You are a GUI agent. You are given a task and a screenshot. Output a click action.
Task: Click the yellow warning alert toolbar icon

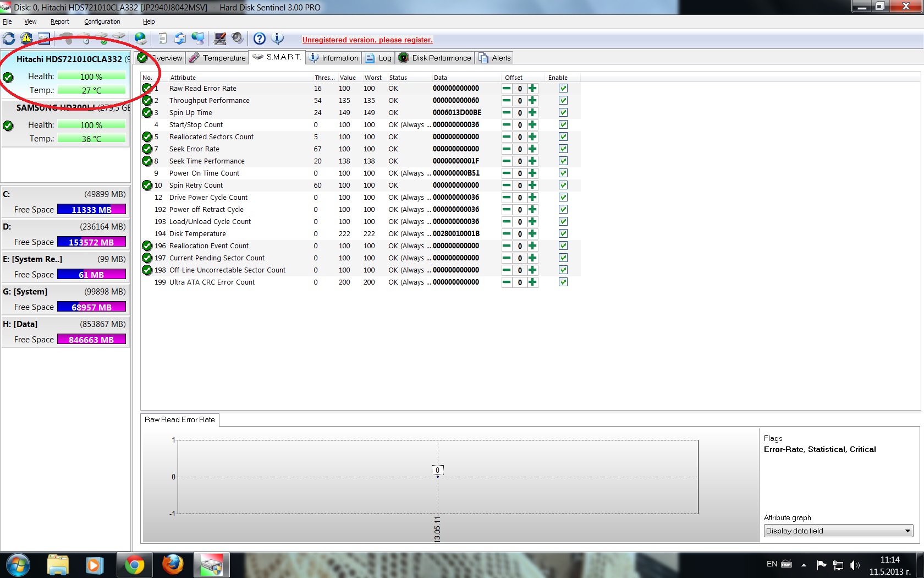(26, 39)
